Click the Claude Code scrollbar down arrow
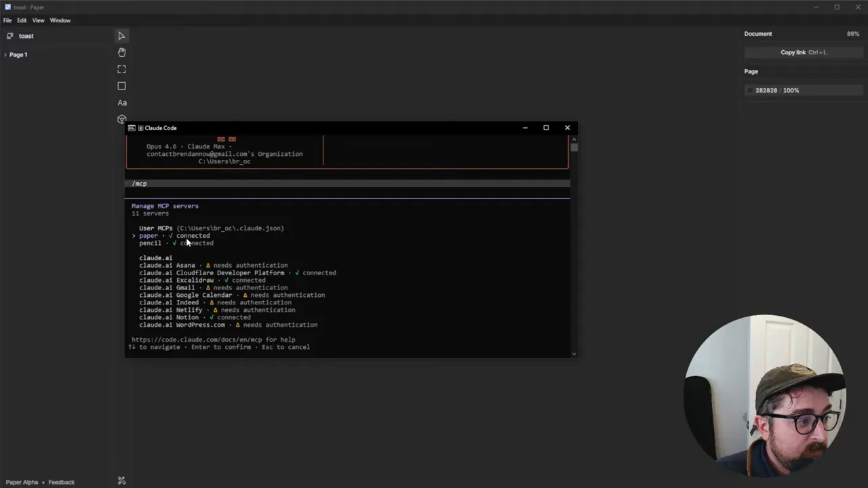The height and width of the screenshot is (488, 868). tap(574, 353)
